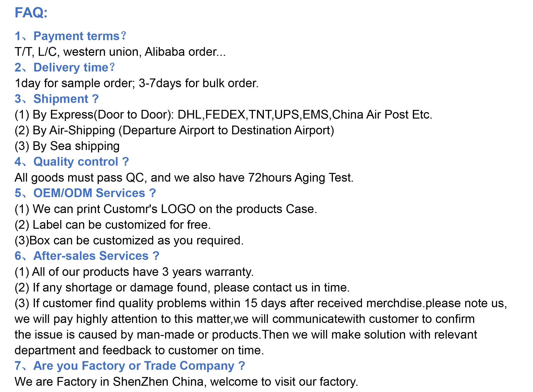Open the After-sales Services question heading
This screenshot has height=392, width=533.
click(x=87, y=256)
